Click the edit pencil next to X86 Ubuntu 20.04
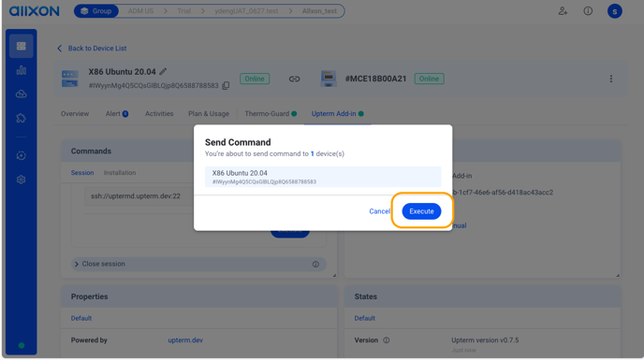The image size is (644, 360). [x=163, y=71]
